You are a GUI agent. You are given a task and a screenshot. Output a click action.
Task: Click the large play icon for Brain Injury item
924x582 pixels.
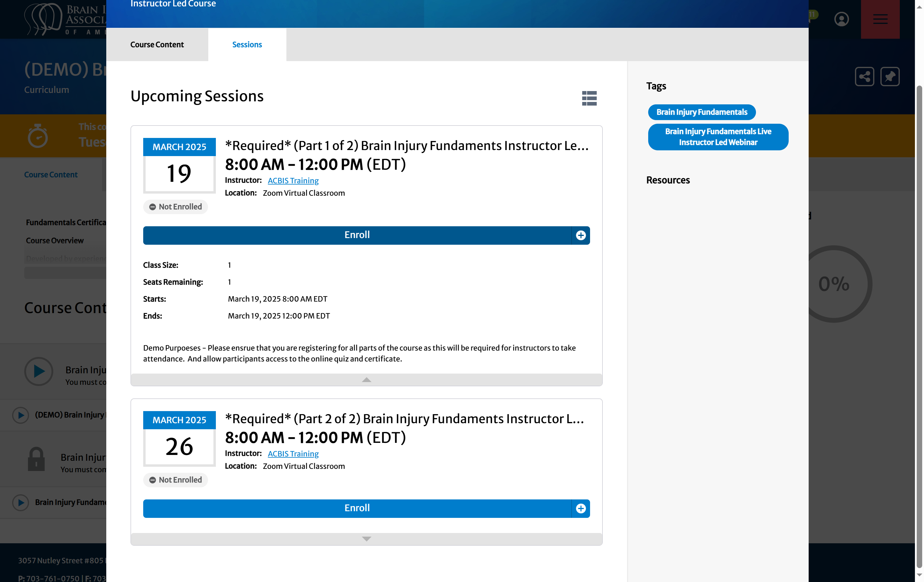38,371
